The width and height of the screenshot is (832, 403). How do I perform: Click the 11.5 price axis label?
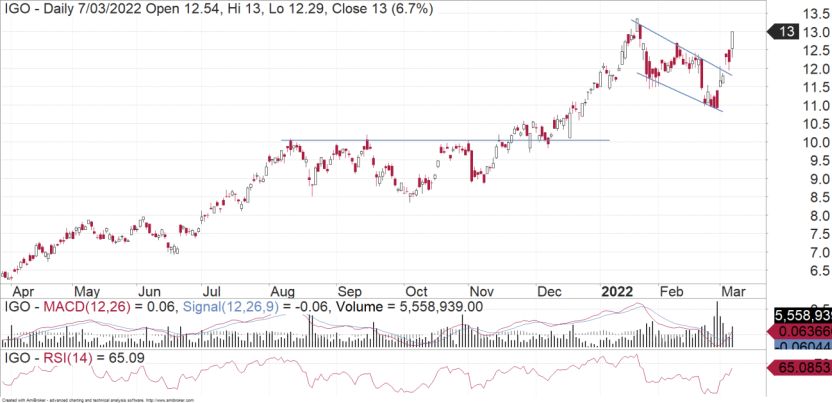816,87
